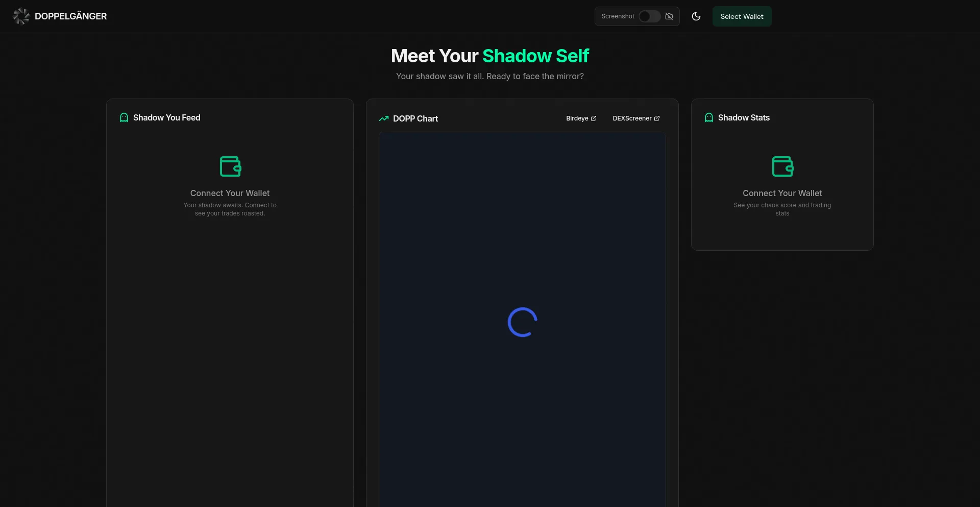
Task: Click the wallet icon in Shadow You Feed panel
Action: point(230,166)
